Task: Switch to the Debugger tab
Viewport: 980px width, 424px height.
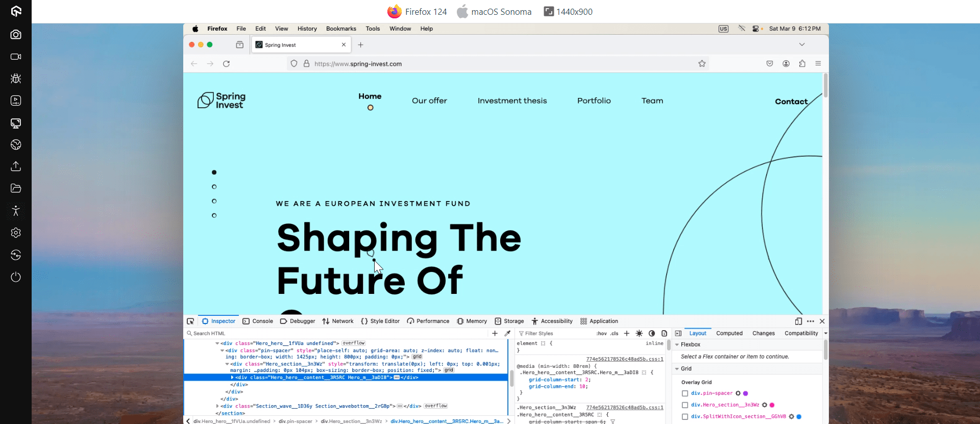Action: [298, 321]
